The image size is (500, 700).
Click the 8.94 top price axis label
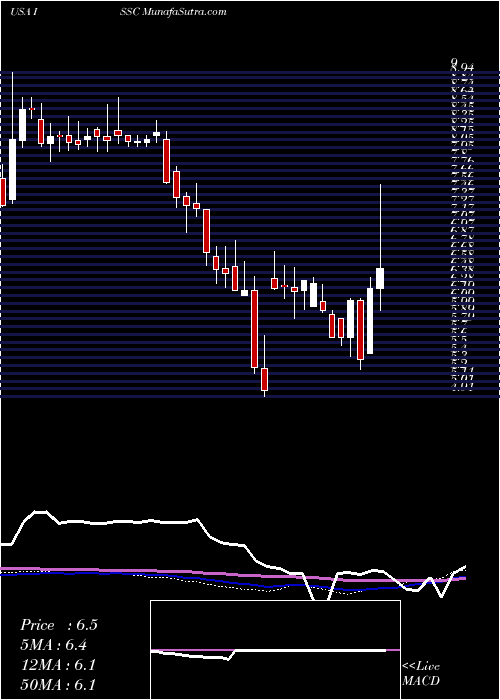pyautogui.click(x=462, y=68)
